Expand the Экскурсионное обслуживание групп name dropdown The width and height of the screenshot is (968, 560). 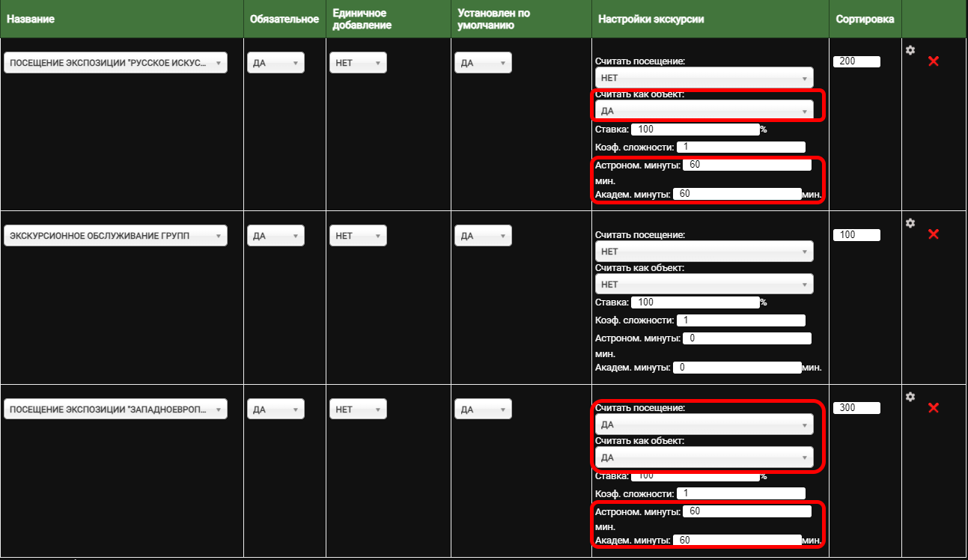click(115, 237)
